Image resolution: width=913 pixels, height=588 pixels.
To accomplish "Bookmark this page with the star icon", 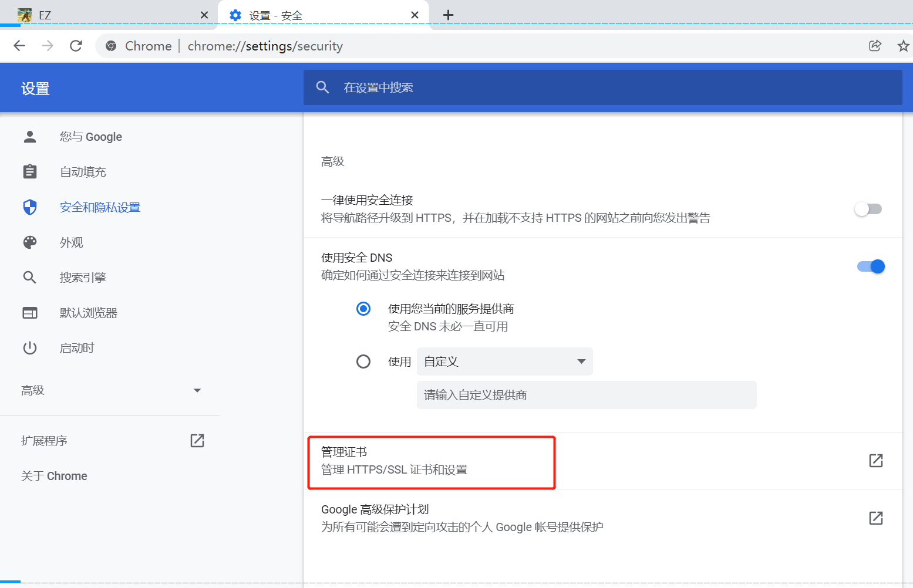I will pyautogui.click(x=903, y=46).
